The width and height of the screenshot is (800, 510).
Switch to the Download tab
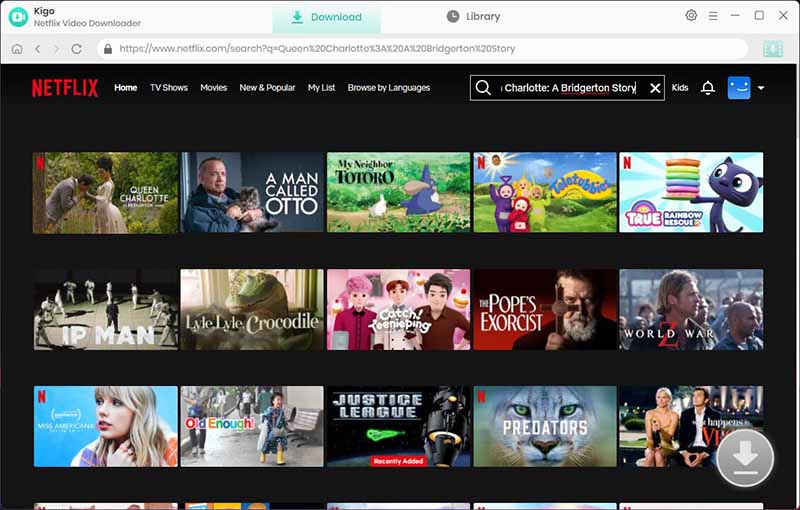click(x=327, y=17)
